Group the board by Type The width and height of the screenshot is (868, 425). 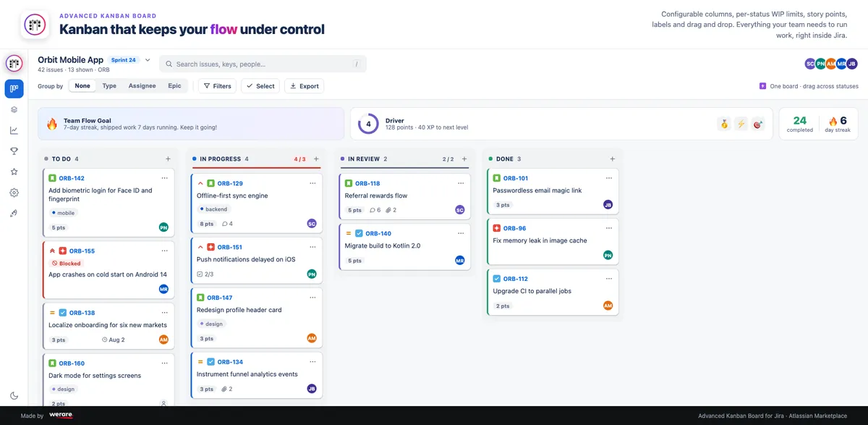tap(109, 85)
